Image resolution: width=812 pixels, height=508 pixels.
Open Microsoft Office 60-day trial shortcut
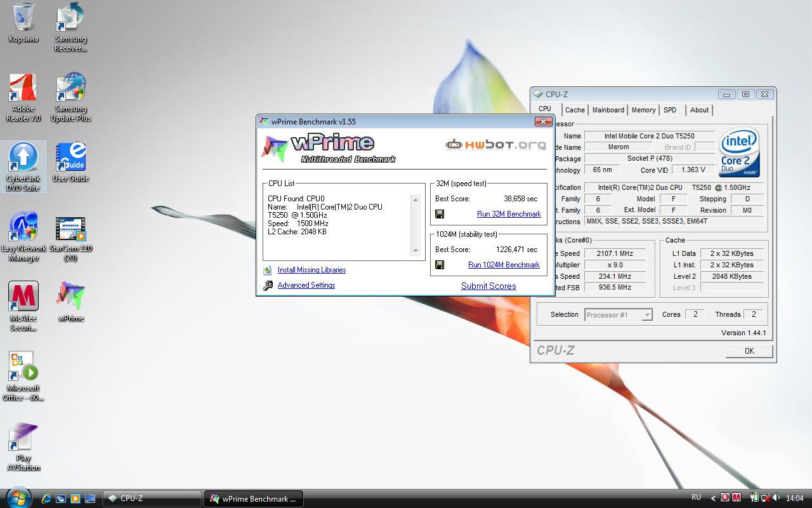(x=23, y=377)
